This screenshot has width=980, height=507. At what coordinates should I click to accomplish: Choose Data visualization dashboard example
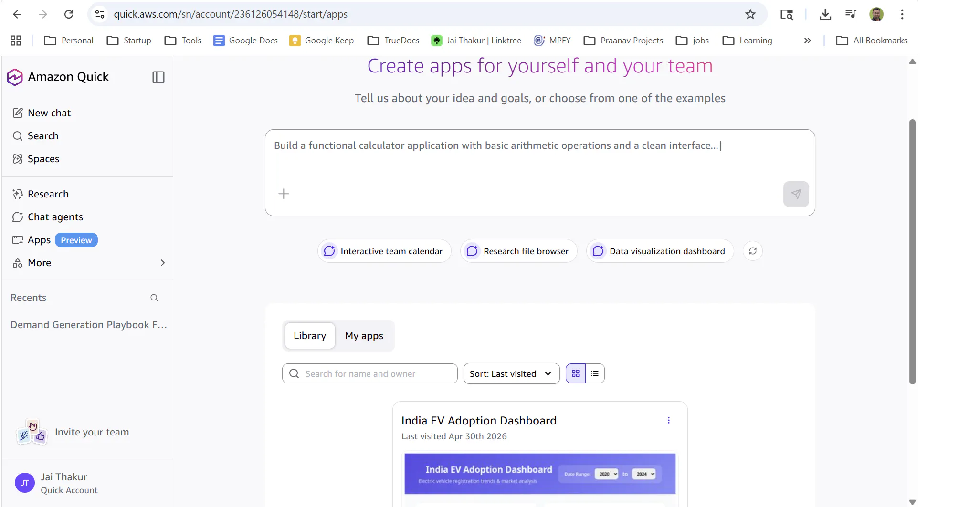click(x=660, y=251)
